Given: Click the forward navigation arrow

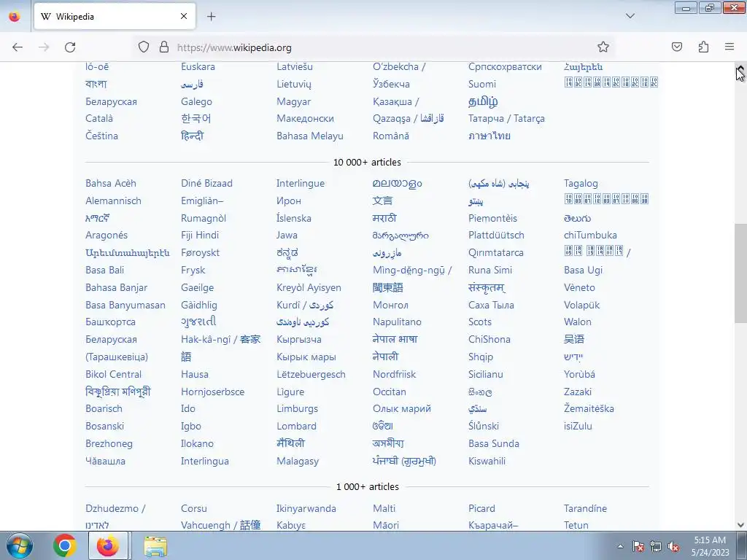Looking at the screenshot, I should tap(44, 47).
